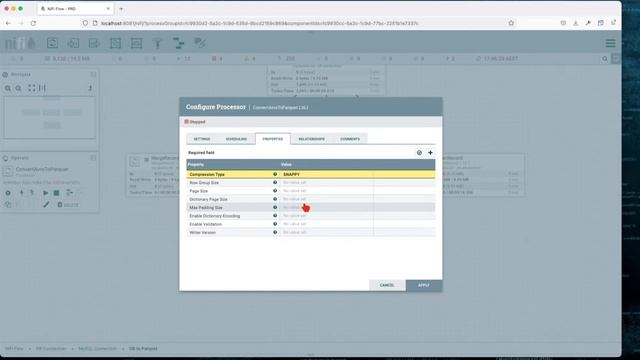The height and width of the screenshot is (360, 640).
Task: Add a Processor from the NiFi toolbar
Action: (x=52, y=43)
